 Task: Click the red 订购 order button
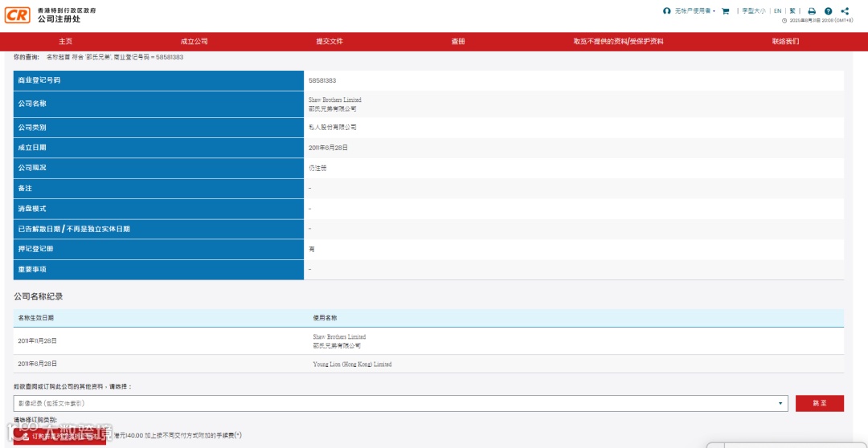coord(59,437)
